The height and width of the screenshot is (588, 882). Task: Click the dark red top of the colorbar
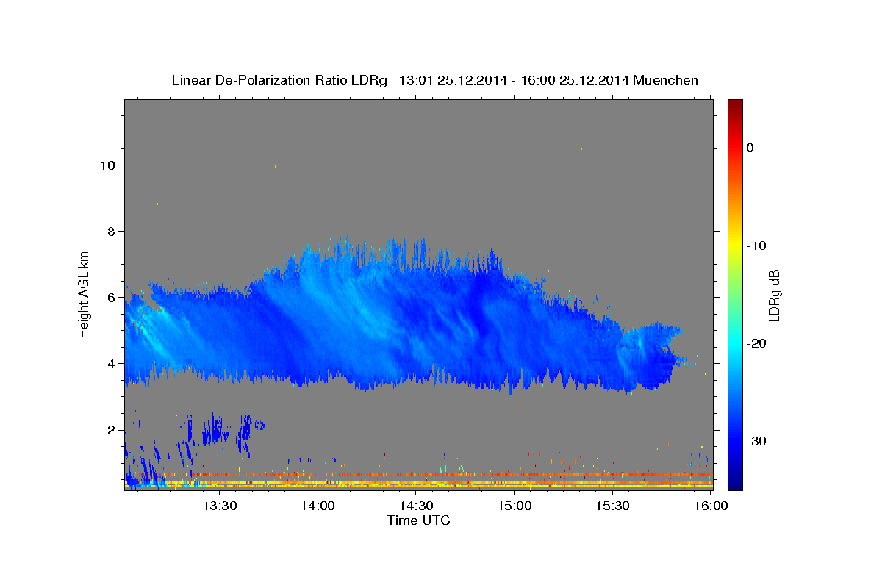point(735,105)
